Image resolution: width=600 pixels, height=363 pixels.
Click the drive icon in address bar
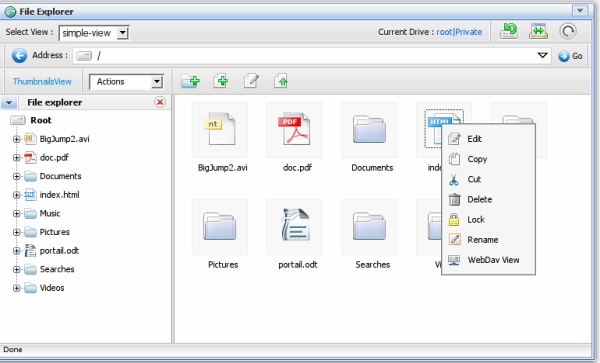click(84, 56)
